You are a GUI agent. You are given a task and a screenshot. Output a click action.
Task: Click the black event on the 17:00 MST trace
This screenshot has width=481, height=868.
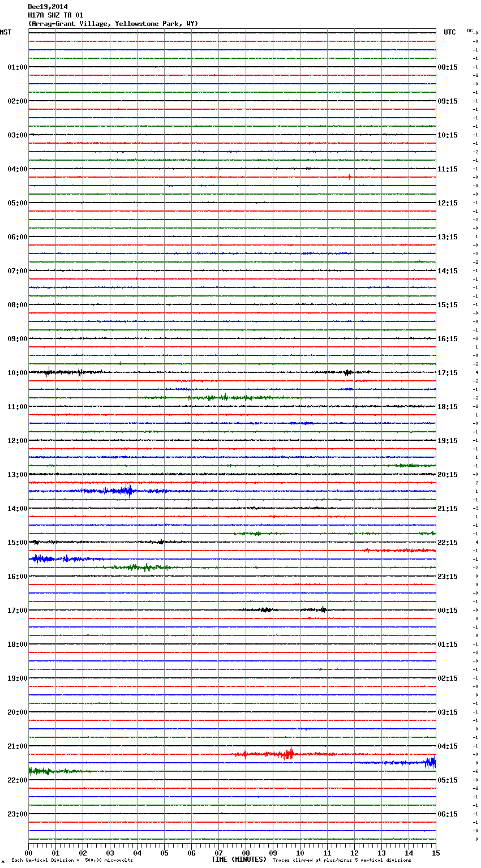point(286,609)
